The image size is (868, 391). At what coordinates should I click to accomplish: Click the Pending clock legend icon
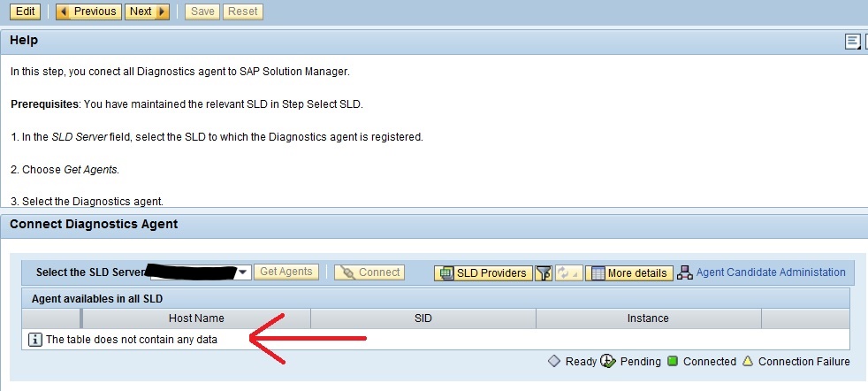(608, 361)
